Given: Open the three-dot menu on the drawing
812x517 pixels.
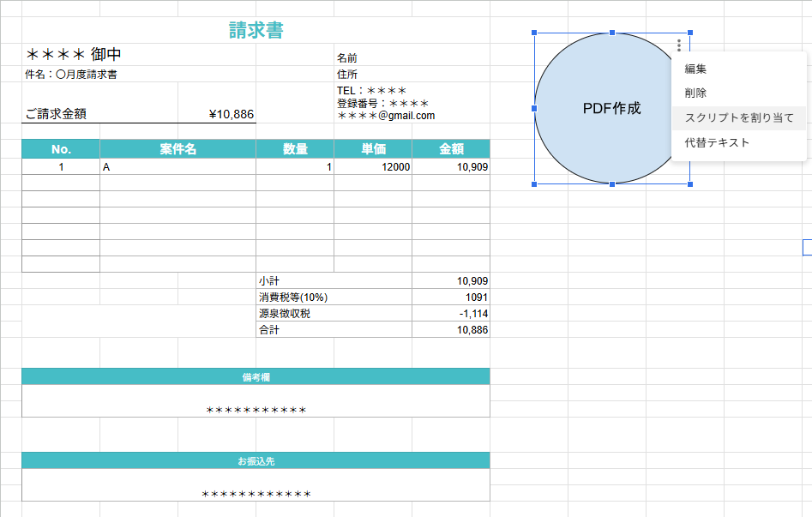Looking at the screenshot, I should coord(679,45).
